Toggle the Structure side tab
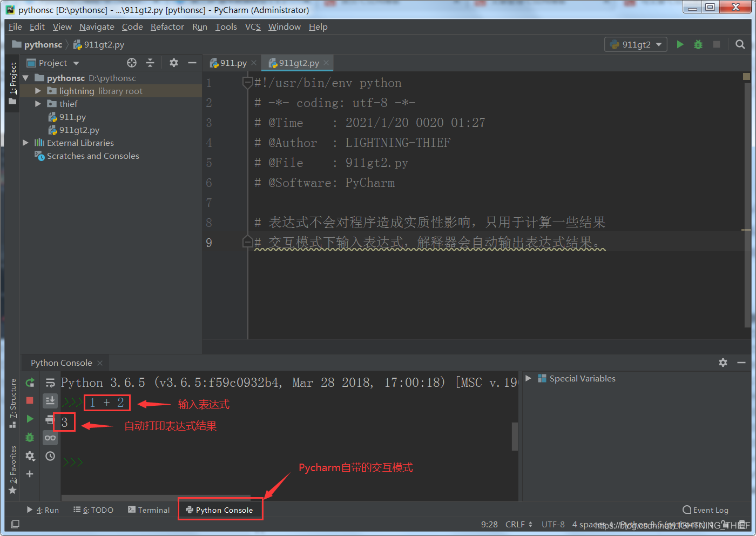756x536 pixels. coord(12,403)
